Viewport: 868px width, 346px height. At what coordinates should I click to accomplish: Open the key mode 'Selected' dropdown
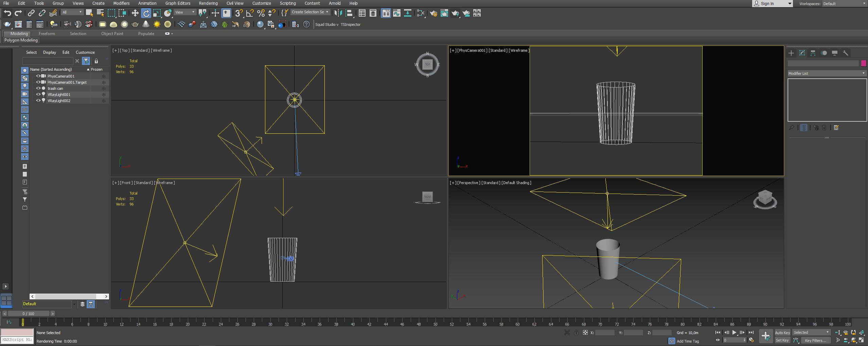pyautogui.click(x=811, y=333)
